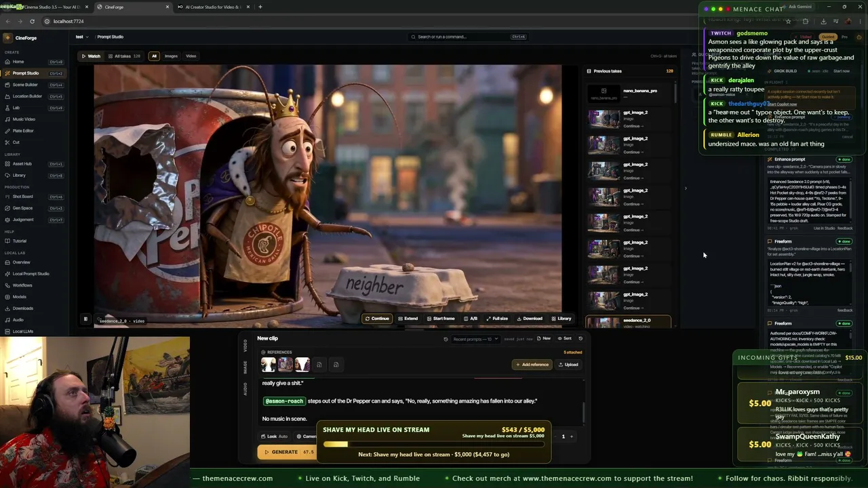Select the CineForge browser tab
The width and height of the screenshot is (868, 488).
132,7
